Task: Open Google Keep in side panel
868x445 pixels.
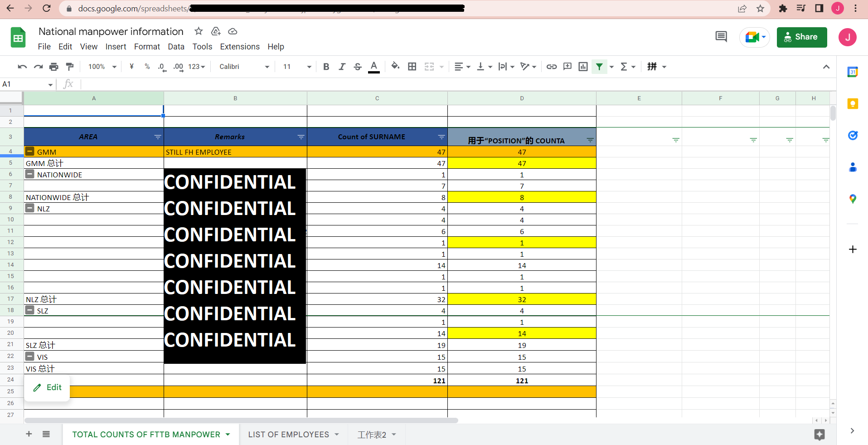Action: pyautogui.click(x=853, y=104)
